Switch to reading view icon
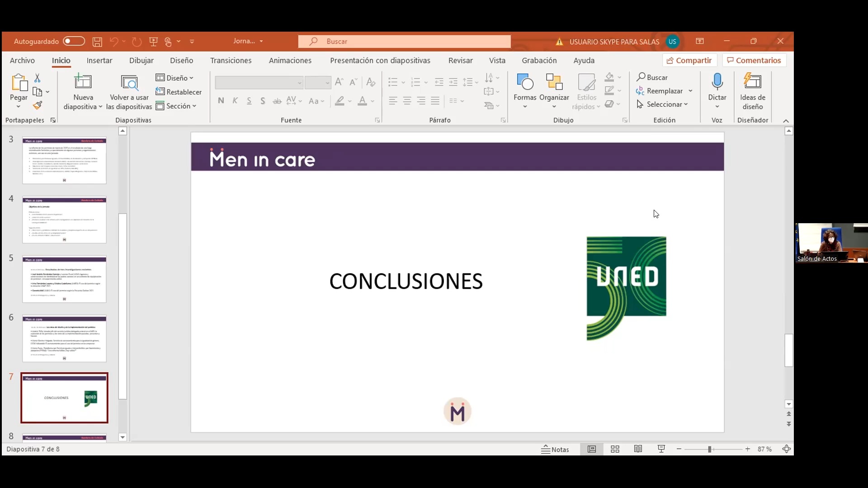Viewport: 868px width, 488px height. (x=638, y=449)
